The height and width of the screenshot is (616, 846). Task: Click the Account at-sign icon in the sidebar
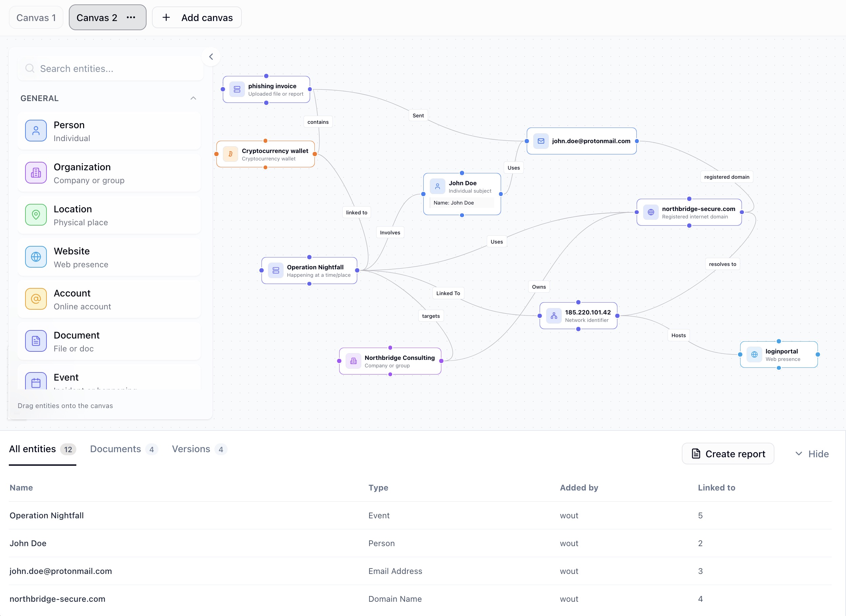point(36,299)
